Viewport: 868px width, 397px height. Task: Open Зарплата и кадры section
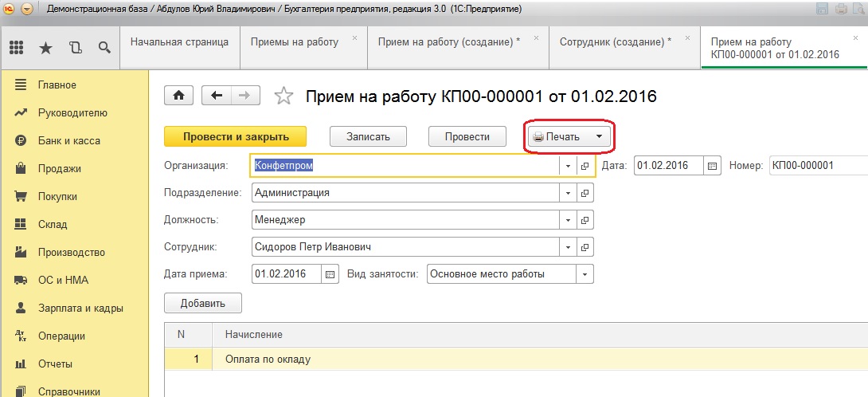coord(80,309)
